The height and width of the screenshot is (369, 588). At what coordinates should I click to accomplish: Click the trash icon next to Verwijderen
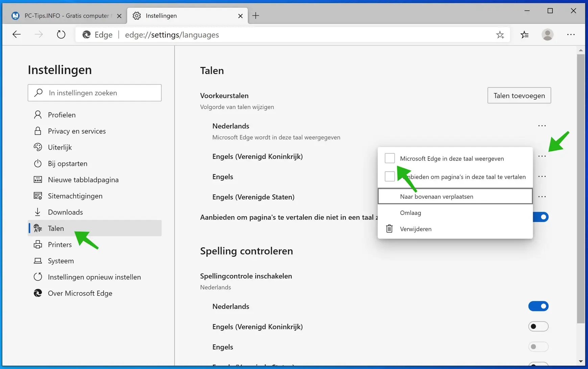(390, 229)
